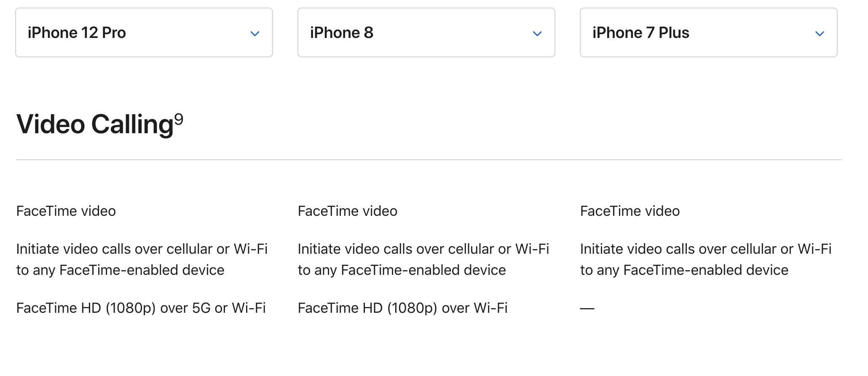The height and width of the screenshot is (376, 868).
Task: Select "FaceTime video" text under iPhone 7 Plus
Action: pos(630,211)
